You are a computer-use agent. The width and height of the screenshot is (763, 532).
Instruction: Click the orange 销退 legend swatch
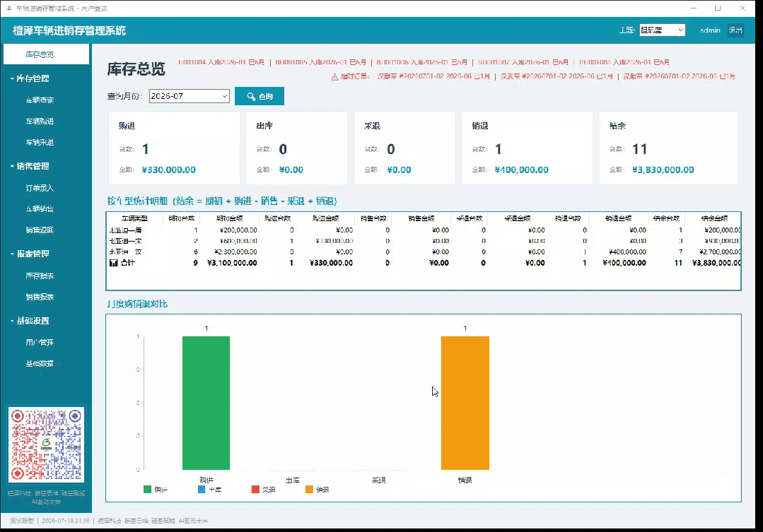[x=309, y=489]
